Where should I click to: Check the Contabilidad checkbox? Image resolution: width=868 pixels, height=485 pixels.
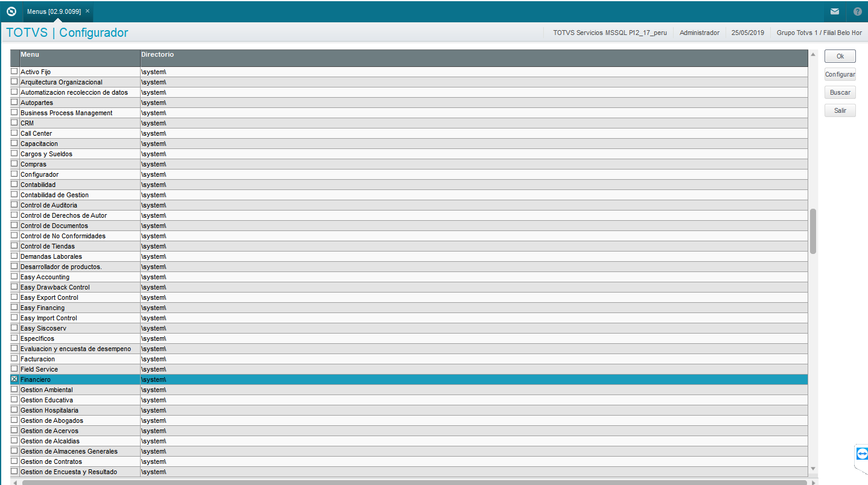coord(14,184)
